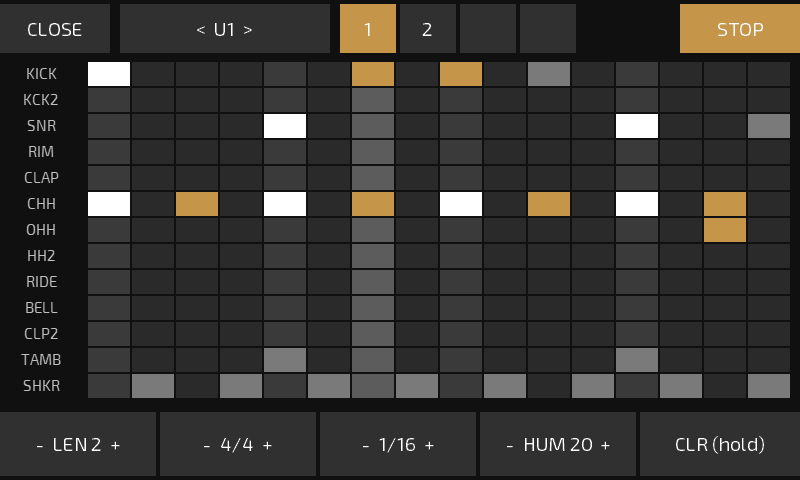Toggle the white CHH cell on step 5
The image size is (800, 480).
(x=285, y=204)
